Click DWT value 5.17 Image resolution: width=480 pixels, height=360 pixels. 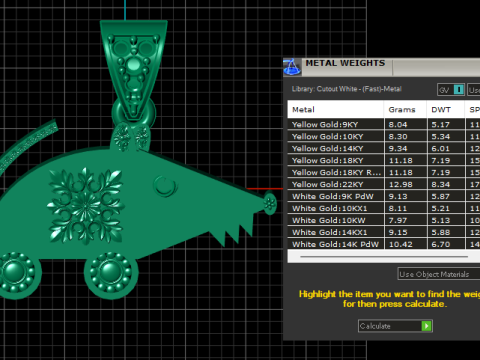(440, 125)
